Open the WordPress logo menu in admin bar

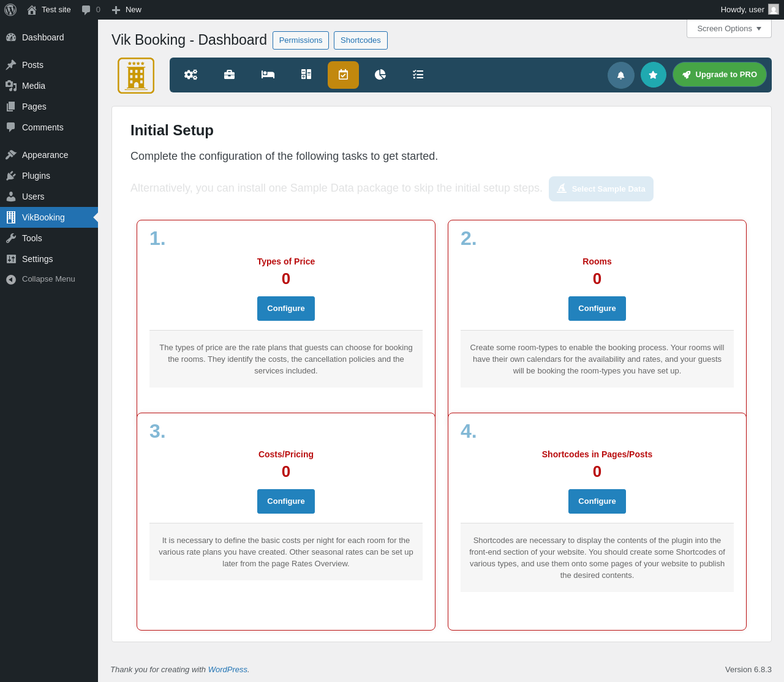(x=10, y=10)
